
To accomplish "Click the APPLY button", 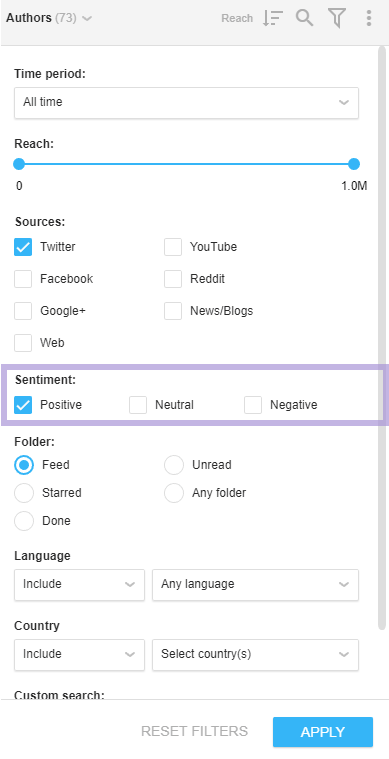I will [323, 732].
